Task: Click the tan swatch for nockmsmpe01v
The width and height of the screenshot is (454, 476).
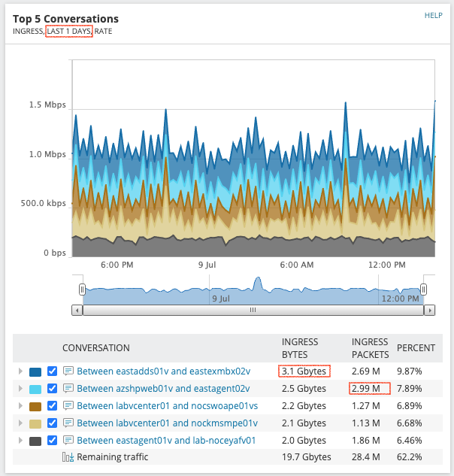Action: (35, 424)
